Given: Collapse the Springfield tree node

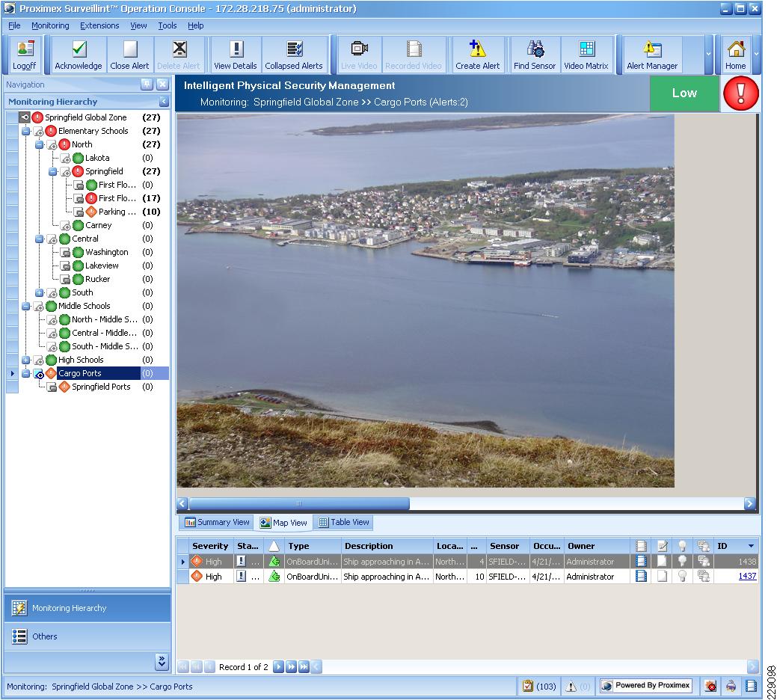Looking at the screenshot, I should [52, 171].
